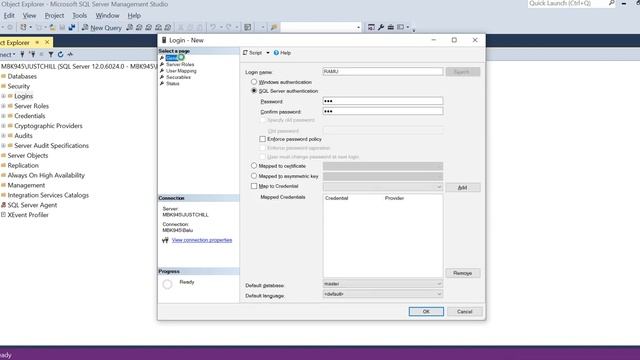
Task: Click the Refresh icon in Object Explorer toolbar
Action: point(60,54)
